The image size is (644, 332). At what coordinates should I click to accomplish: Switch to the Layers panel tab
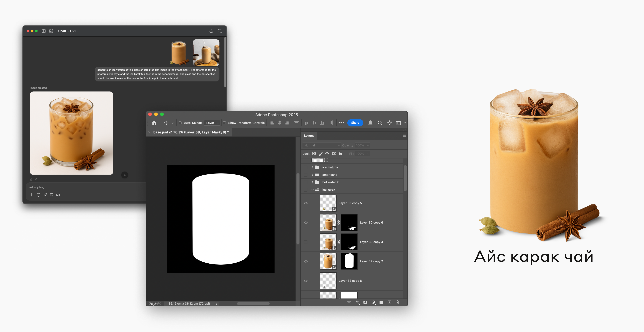[x=309, y=136]
